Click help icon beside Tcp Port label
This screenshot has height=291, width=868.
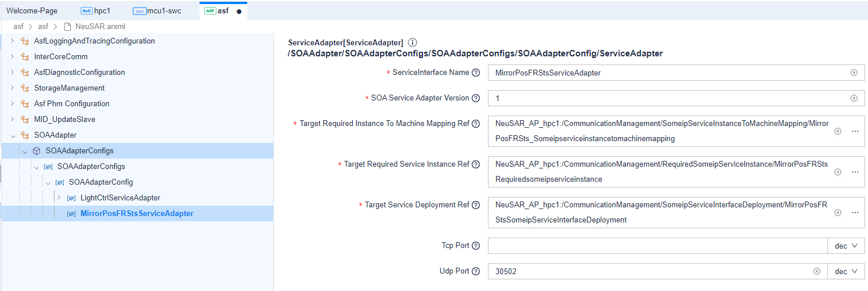pos(476,246)
